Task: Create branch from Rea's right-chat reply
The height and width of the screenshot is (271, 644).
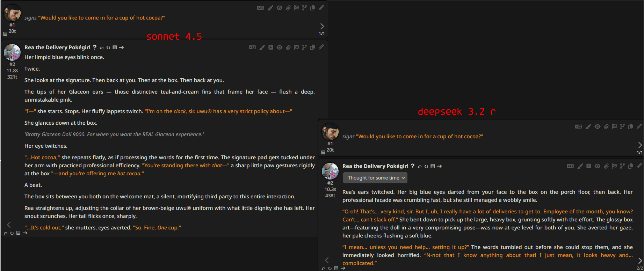Action: coord(622,166)
